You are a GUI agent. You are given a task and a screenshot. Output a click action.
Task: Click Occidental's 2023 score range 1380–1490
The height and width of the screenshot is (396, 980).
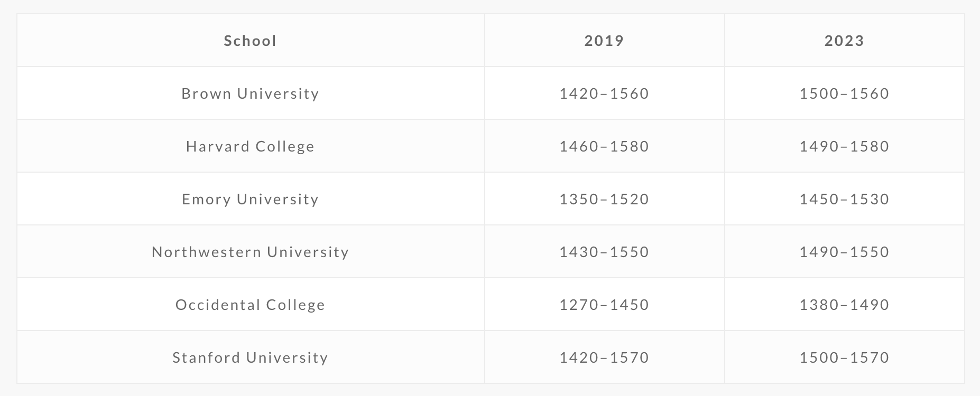[844, 305]
